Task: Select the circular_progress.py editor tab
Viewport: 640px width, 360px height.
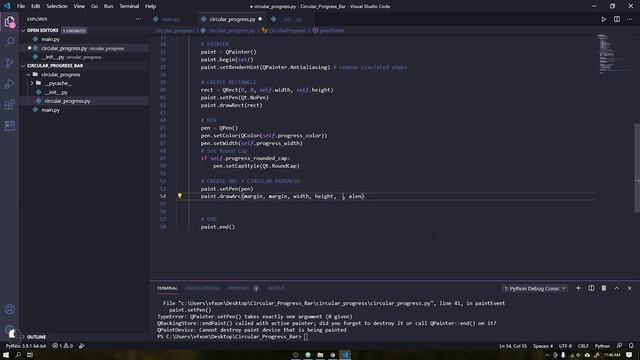Action: click(x=232, y=19)
